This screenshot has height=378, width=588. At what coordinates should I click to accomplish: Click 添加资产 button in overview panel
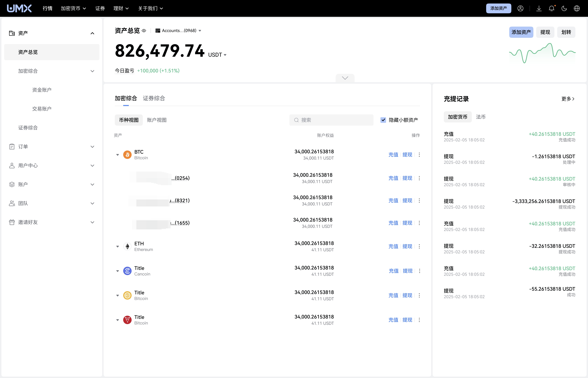pyautogui.click(x=521, y=32)
